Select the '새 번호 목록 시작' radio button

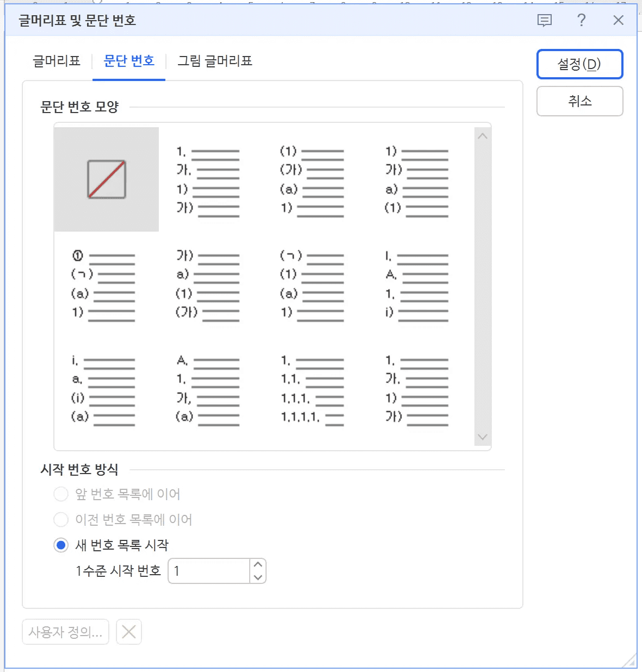pos(61,545)
